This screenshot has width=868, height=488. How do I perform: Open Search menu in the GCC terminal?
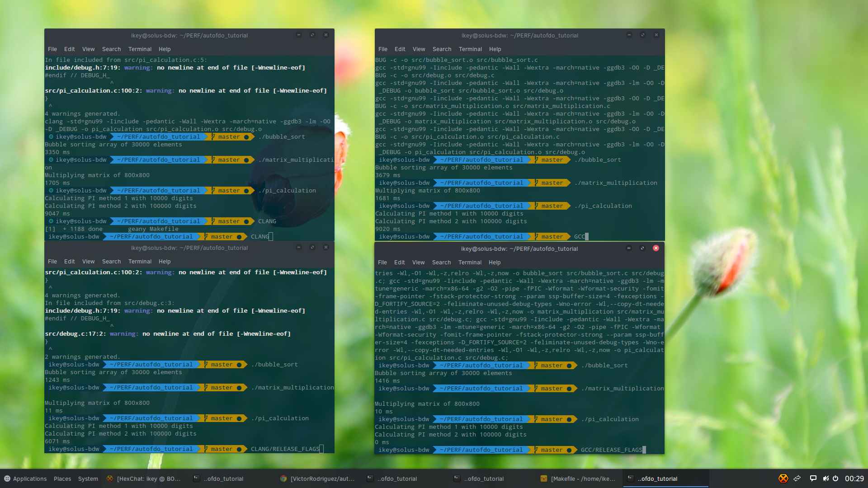(x=442, y=49)
